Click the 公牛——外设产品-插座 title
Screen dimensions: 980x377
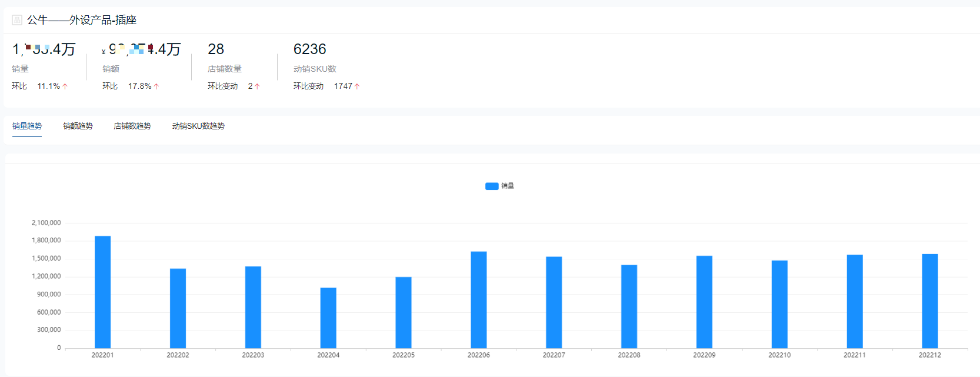[82, 20]
